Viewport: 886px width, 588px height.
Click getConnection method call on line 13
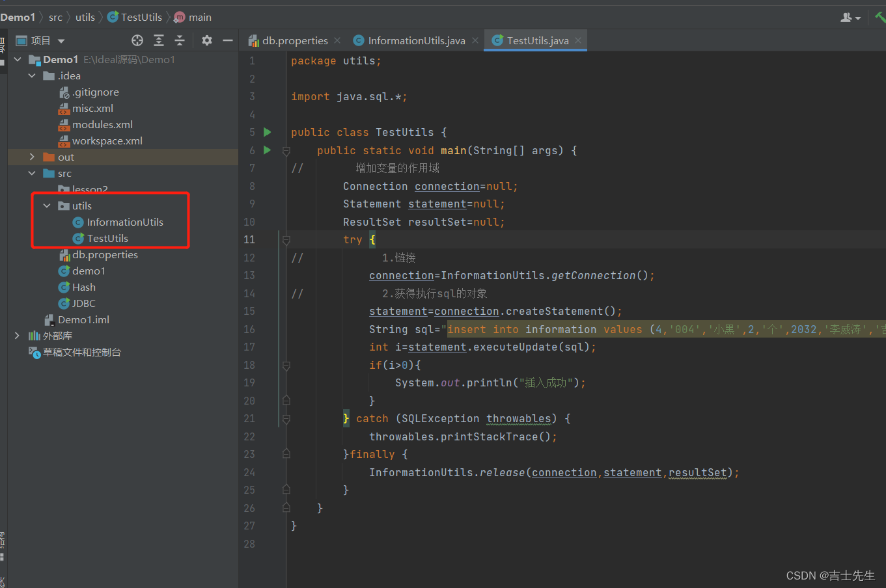(593, 276)
